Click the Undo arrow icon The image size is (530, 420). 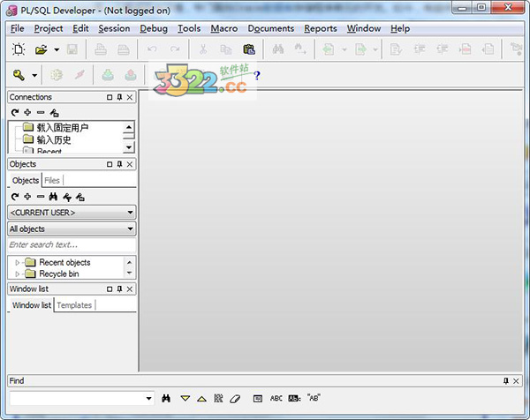(152, 49)
